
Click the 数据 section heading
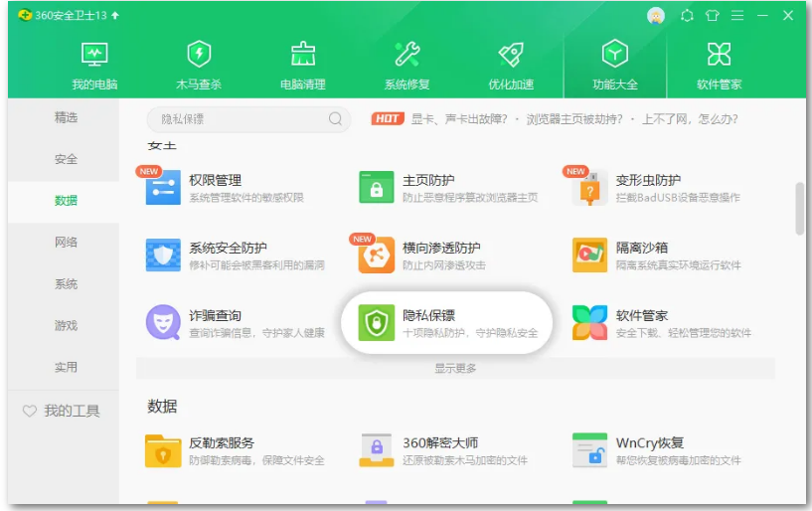(162, 407)
